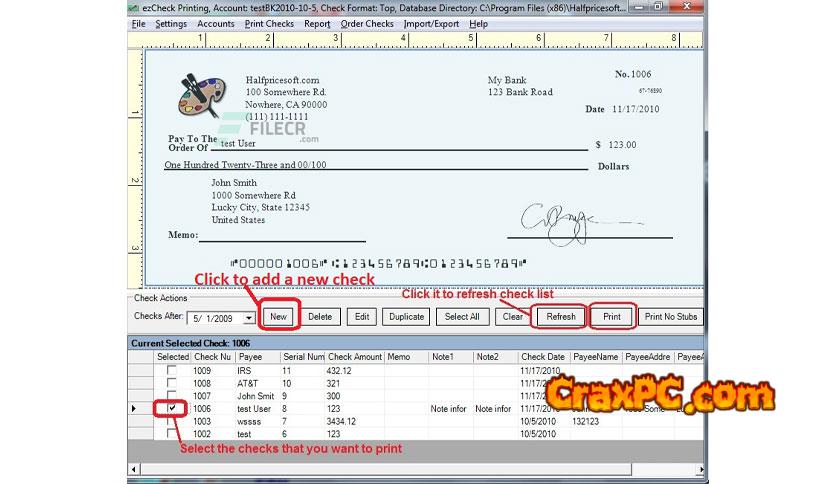The width and height of the screenshot is (836, 484).
Task: Click the Select All button
Action: tap(462, 317)
